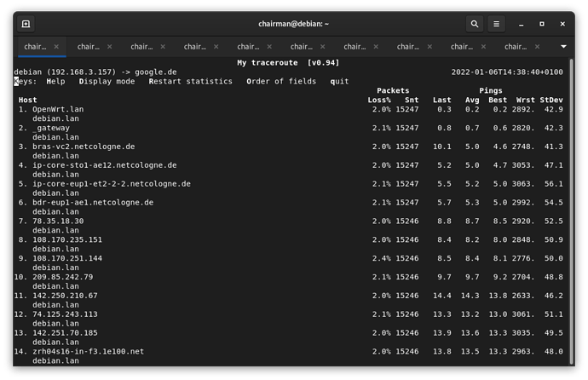588x380 pixels.
Task: Close the tenth terminal tab
Action: (538, 47)
